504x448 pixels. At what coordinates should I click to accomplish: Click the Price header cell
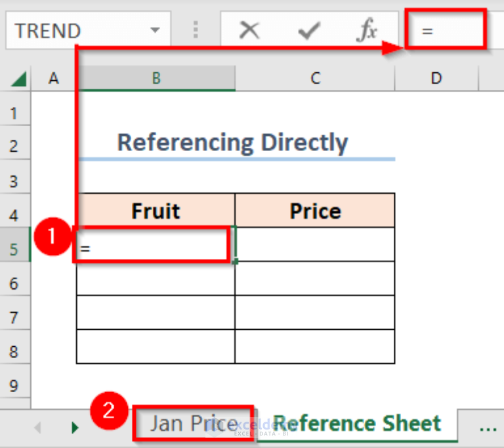[x=315, y=211]
